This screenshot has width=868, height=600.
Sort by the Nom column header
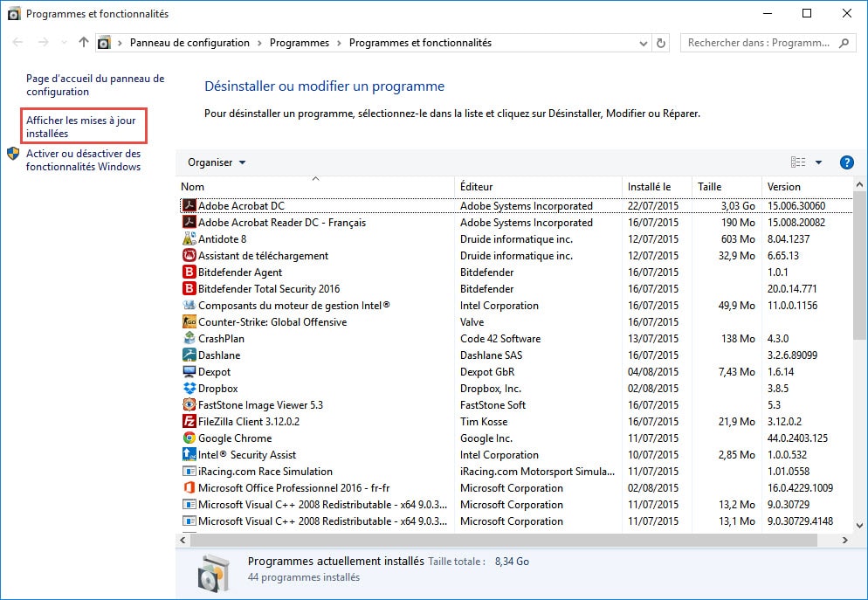click(317, 187)
